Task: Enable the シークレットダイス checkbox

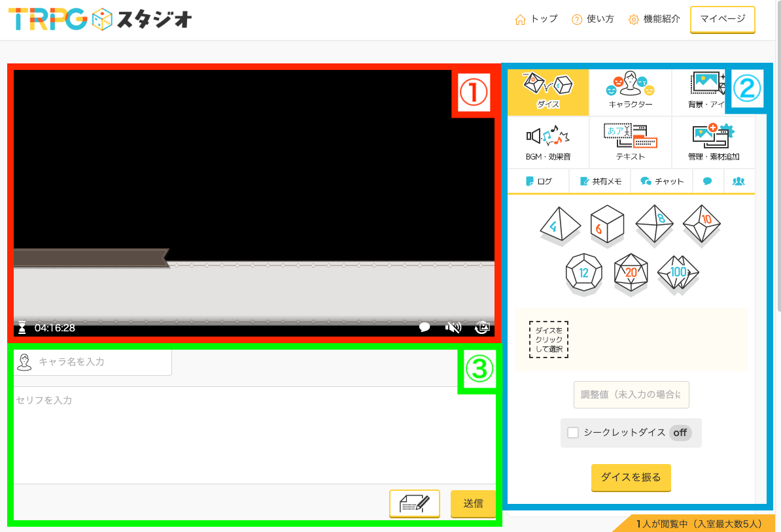Action: coord(573,433)
